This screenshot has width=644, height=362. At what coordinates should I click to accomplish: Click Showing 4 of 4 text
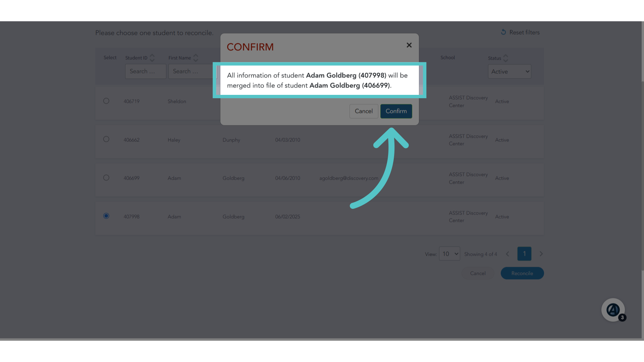tap(480, 254)
